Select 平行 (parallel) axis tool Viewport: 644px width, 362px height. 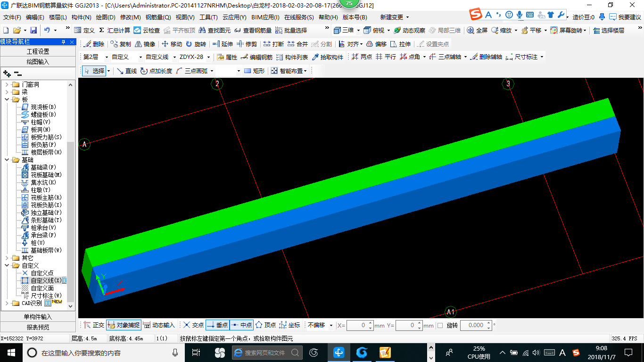click(386, 57)
